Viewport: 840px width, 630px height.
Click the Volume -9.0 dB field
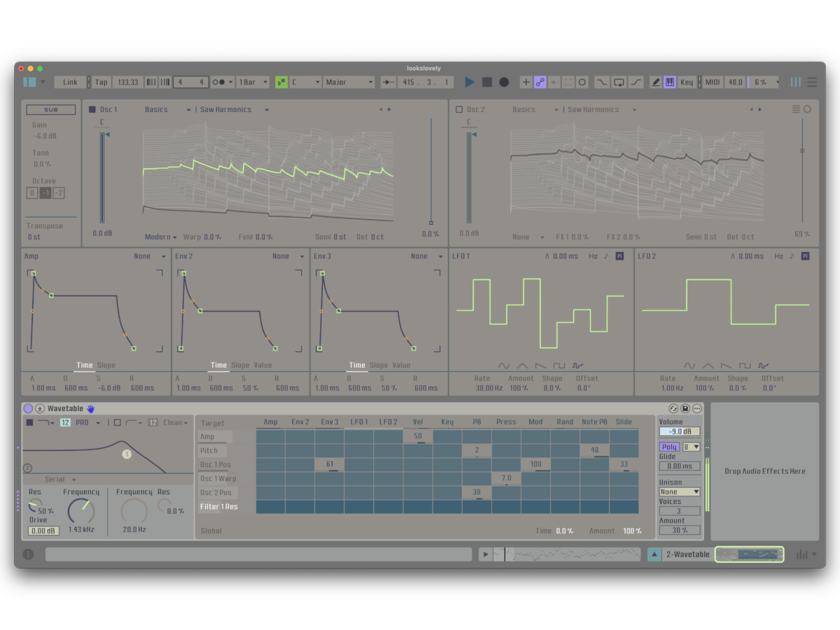[679, 432]
